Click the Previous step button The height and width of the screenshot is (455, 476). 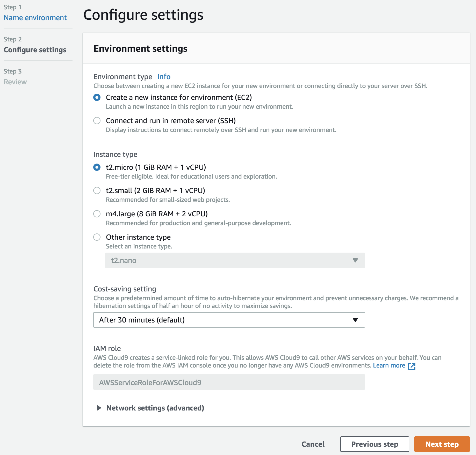click(374, 444)
